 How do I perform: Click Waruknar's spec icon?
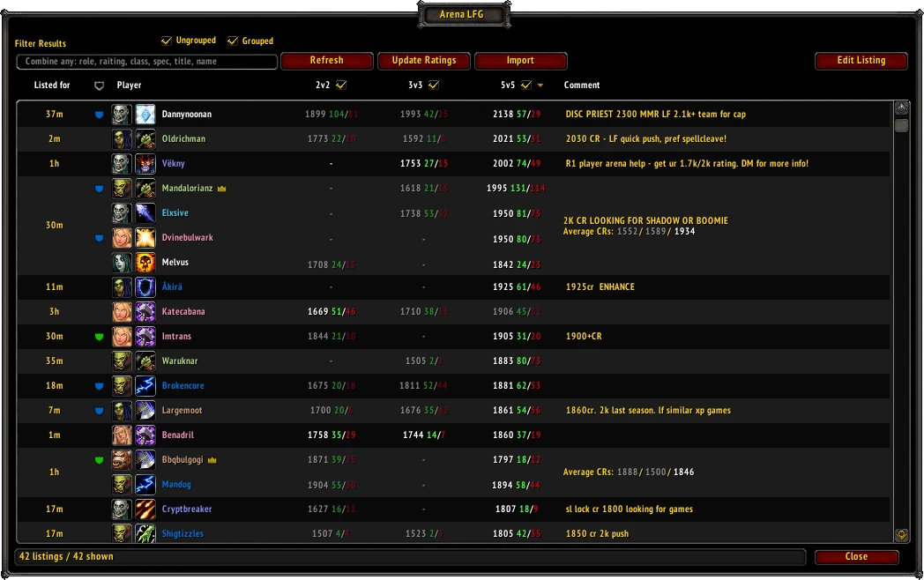click(145, 361)
